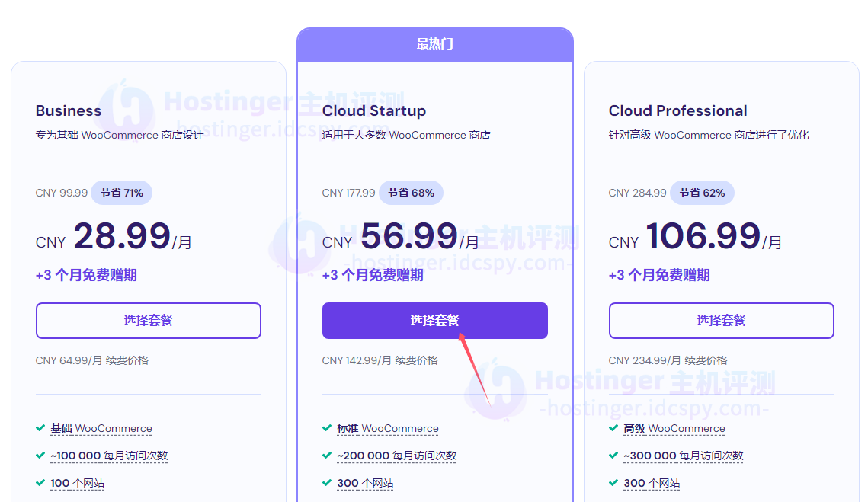
Task: Click the 节省 68% discount badge
Action: (411, 193)
